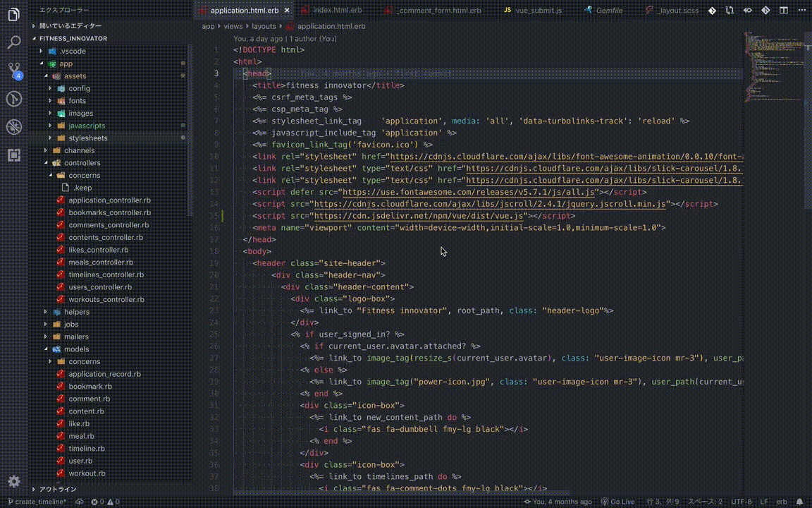Open the Extensions view in the Activity Bar
The image size is (812, 508).
13,126
